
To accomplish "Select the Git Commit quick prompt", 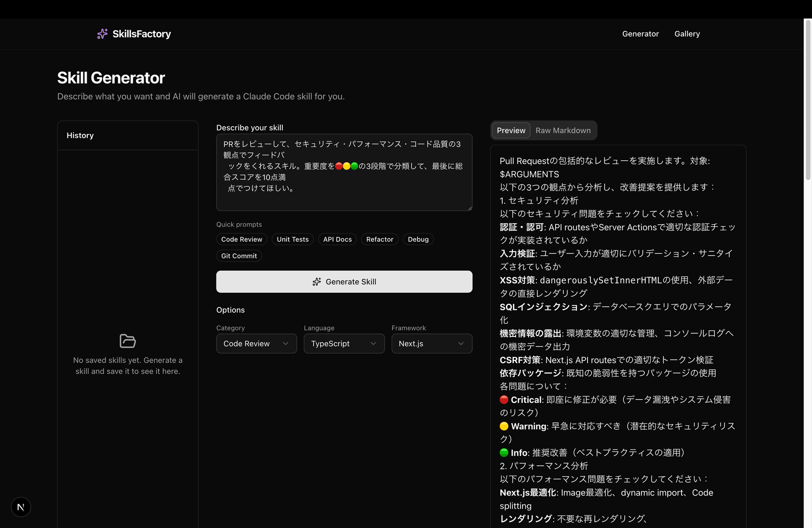I will pyautogui.click(x=239, y=256).
